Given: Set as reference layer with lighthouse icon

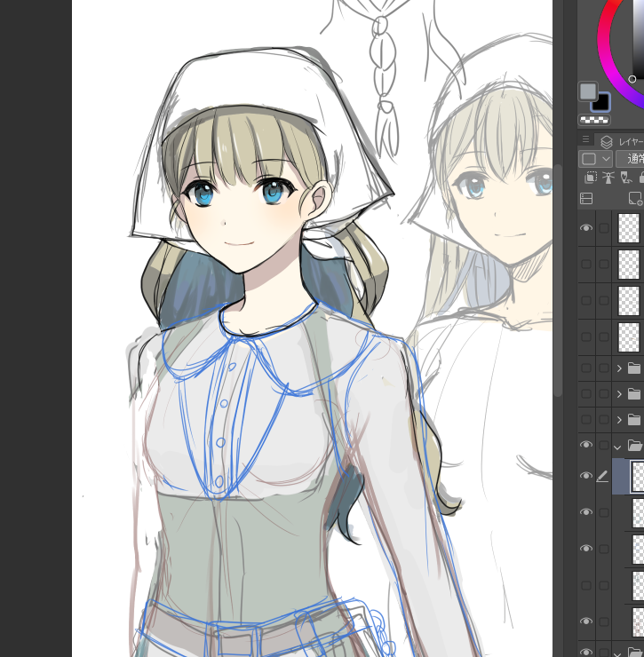Looking at the screenshot, I should [608, 178].
